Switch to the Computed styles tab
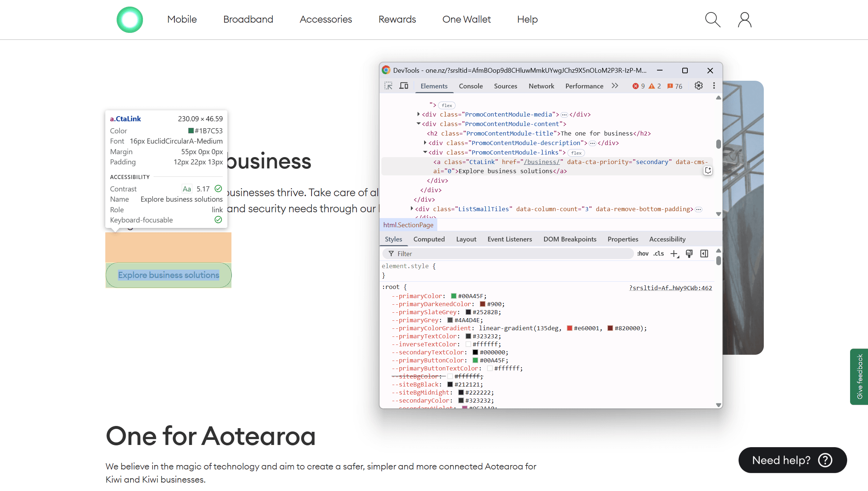The image size is (868, 491). point(429,239)
